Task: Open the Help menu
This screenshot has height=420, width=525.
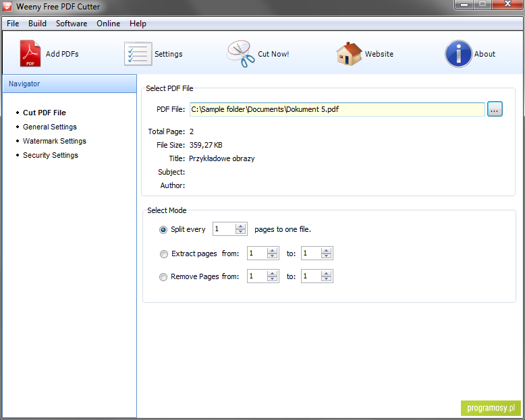Action: pyautogui.click(x=138, y=24)
